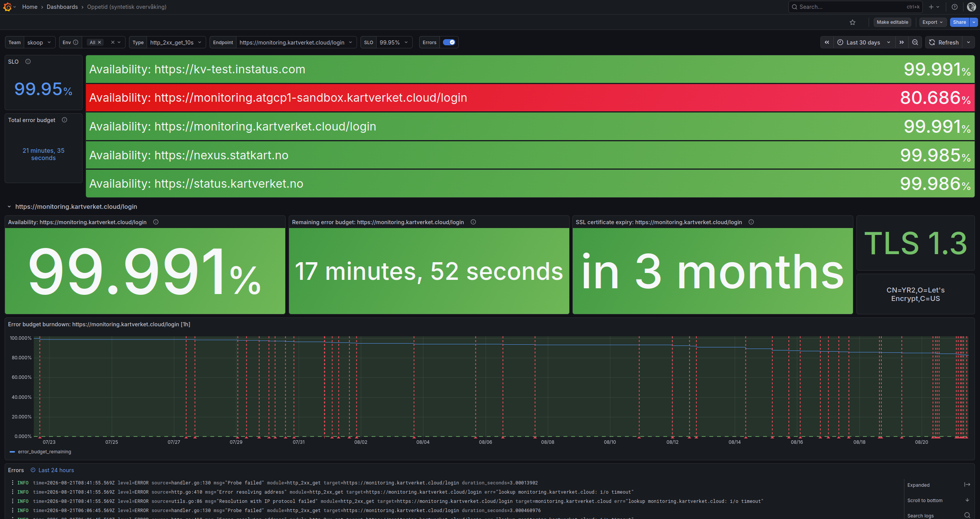Click Availability monitoring.kartverket.cloud/login bar
The height and width of the screenshot is (519, 980).
point(530,126)
